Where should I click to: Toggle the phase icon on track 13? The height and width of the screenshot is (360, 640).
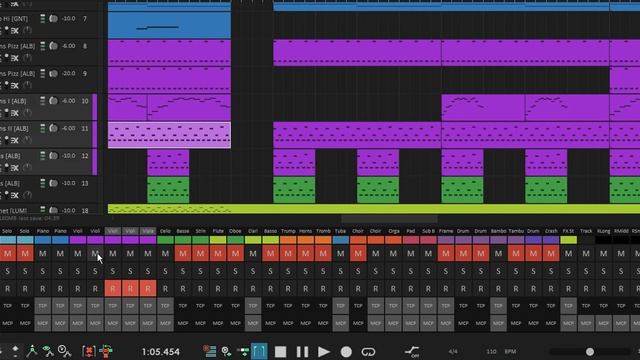coord(27,195)
